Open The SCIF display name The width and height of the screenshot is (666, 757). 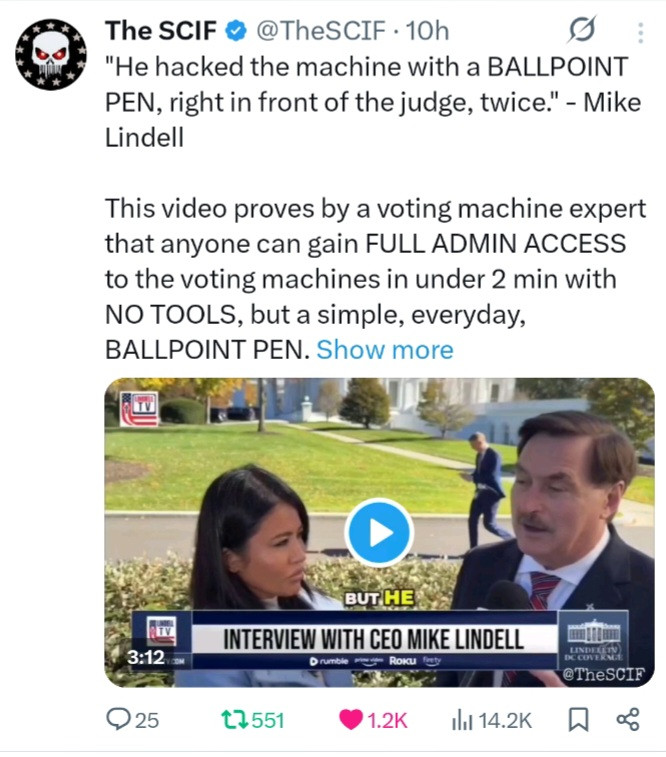coord(161,31)
